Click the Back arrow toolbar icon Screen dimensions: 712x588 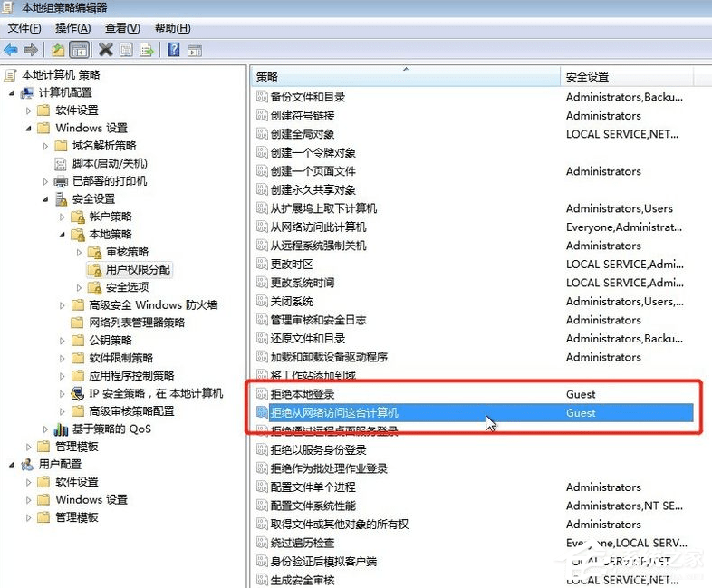click(x=11, y=50)
